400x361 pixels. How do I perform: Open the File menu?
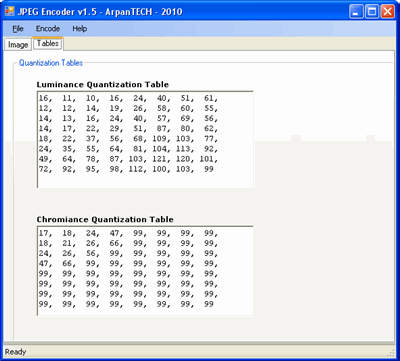point(18,29)
